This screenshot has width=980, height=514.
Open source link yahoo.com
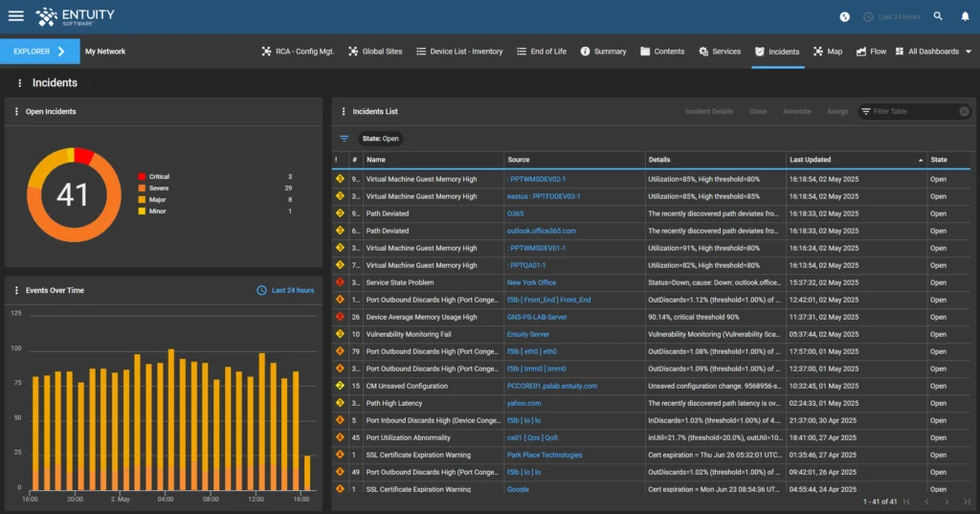click(x=523, y=403)
